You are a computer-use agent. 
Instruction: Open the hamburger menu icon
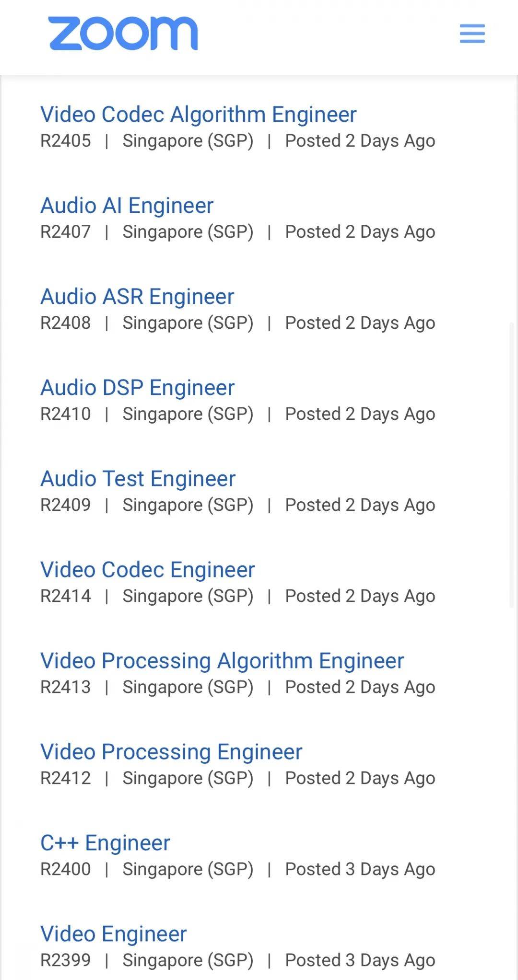coord(472,34)
